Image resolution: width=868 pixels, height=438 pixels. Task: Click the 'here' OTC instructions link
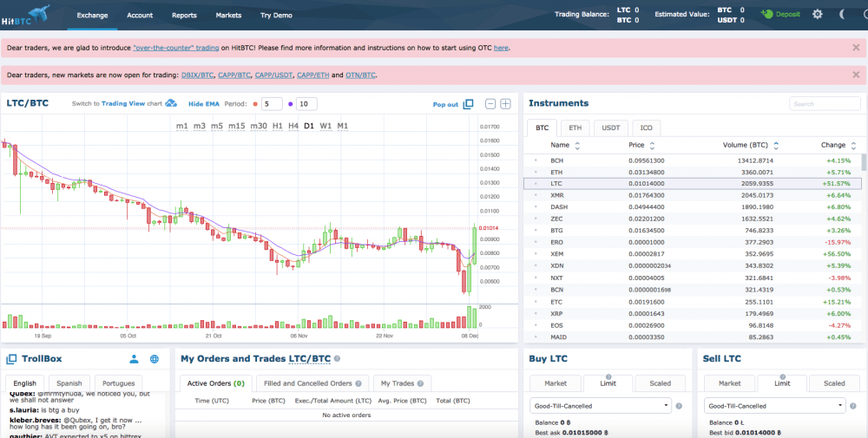[501, 48]
